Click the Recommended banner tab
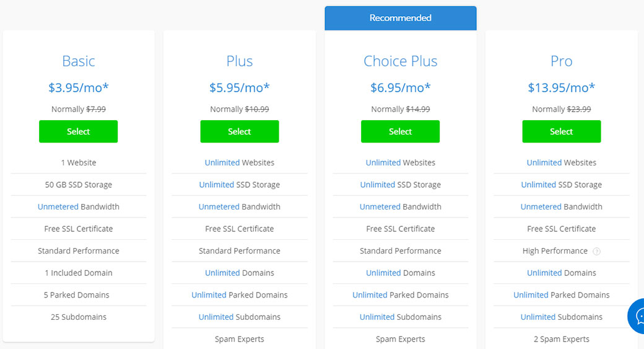This screenshot has height=349, width=644. point(400,18)
